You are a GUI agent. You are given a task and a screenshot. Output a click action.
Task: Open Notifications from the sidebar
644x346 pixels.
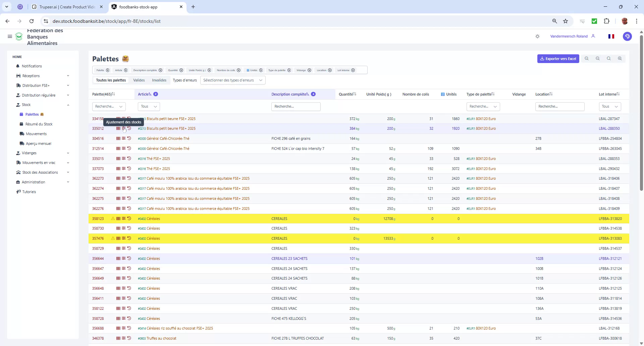[32, 66]
